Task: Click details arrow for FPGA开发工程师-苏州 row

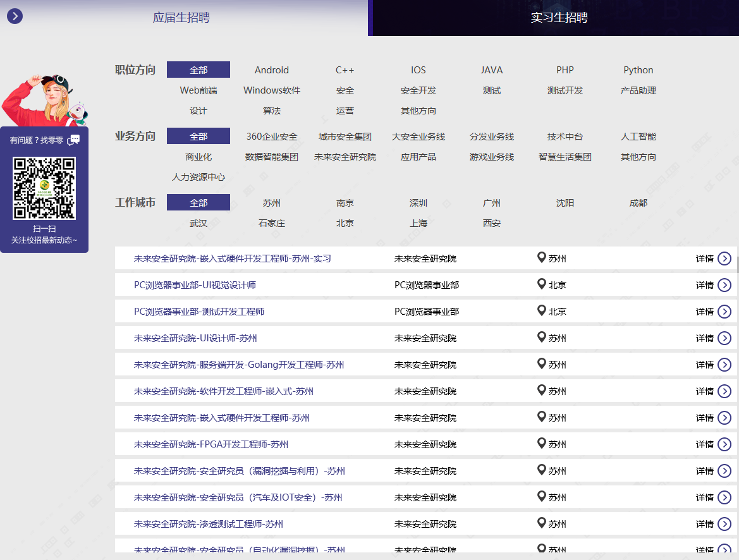Action: tap(724, 444)
